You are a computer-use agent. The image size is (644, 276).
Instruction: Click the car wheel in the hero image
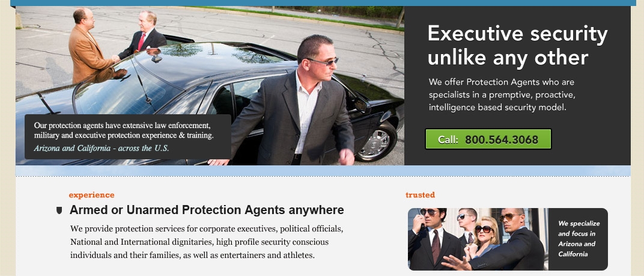(x=376, y=143)
